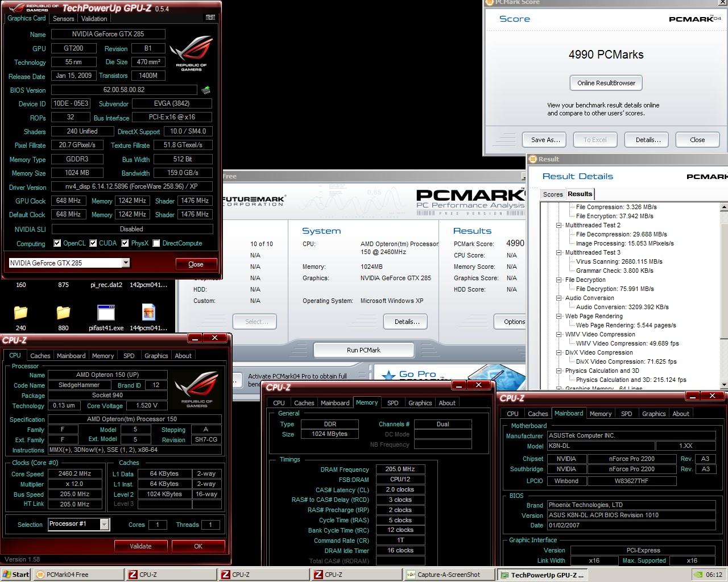Screen dimensions: 728x582
Task: Open Graphics tab in CPU-Z Mainboard window
Action: (x=654, y=414)
